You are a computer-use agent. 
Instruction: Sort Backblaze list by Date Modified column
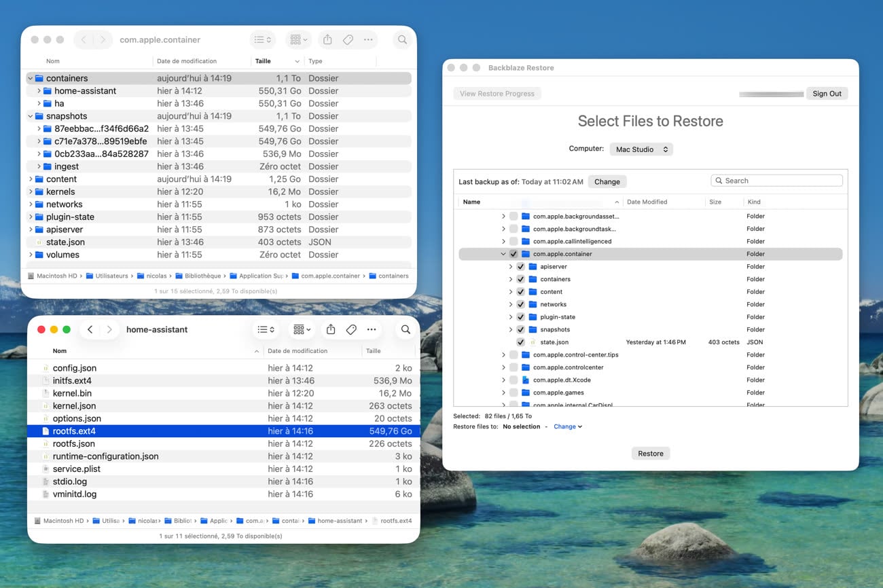point(647,202)
